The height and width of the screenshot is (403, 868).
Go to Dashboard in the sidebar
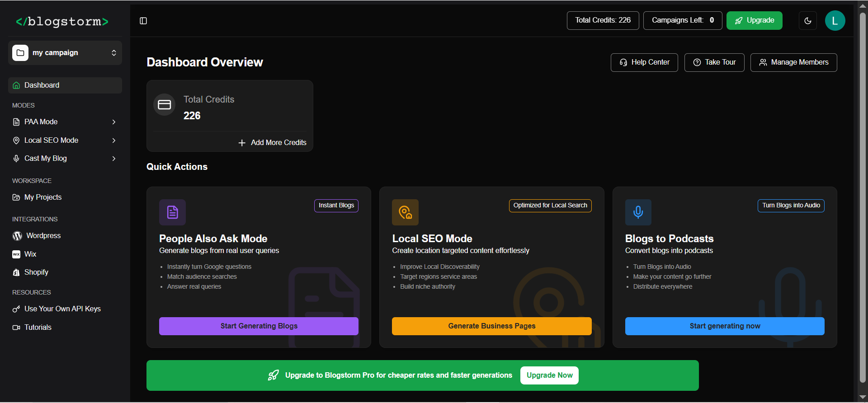(x=65, y=85)
